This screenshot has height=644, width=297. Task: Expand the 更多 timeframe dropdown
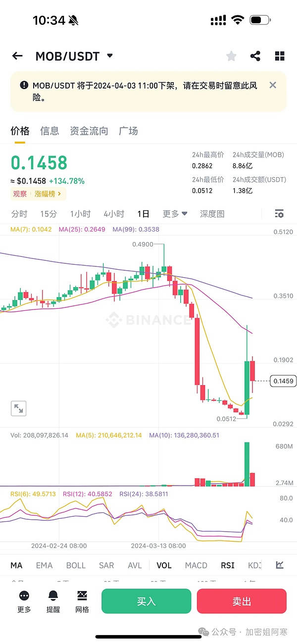[x=175, y=214]
